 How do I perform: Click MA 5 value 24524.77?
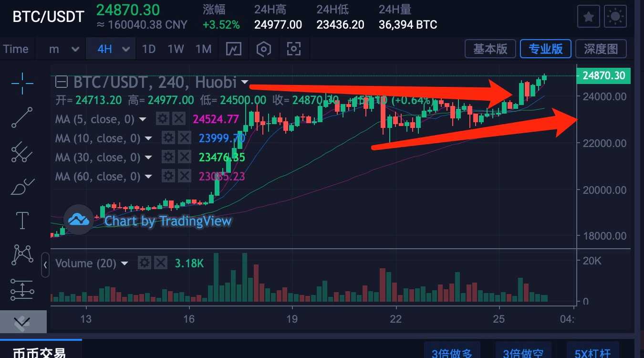click(x=216, y=119)
